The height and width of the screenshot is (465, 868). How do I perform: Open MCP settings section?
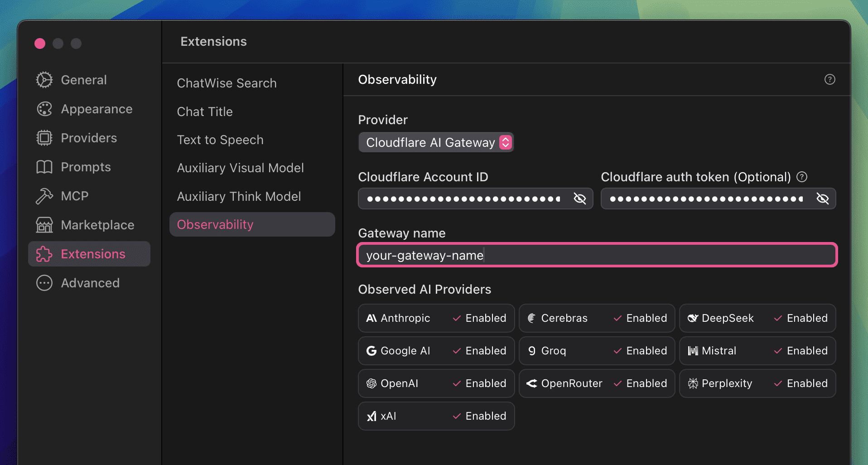coord(89,196)
